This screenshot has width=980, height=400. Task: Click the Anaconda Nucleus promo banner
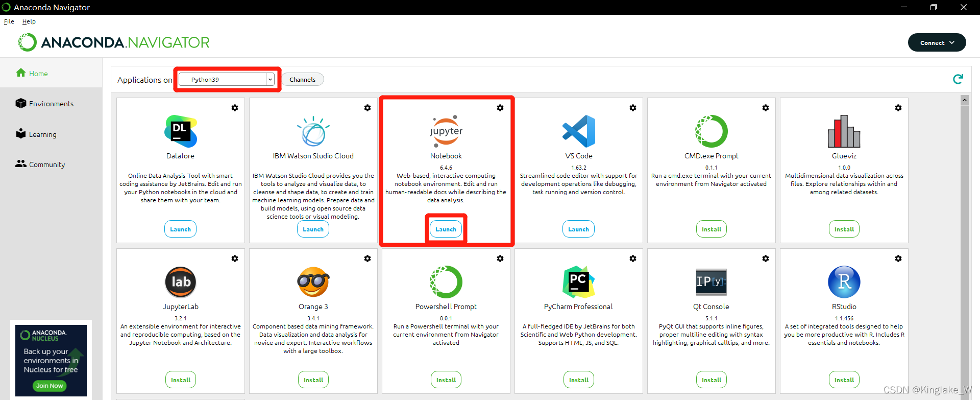pyautogui.click(x=51, y=361)
